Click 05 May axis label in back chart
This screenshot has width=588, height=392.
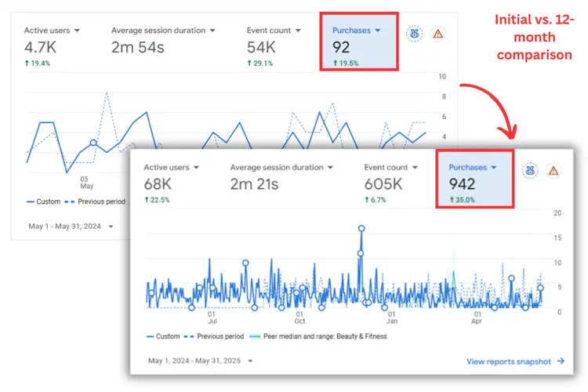click(x=86, y=183)
